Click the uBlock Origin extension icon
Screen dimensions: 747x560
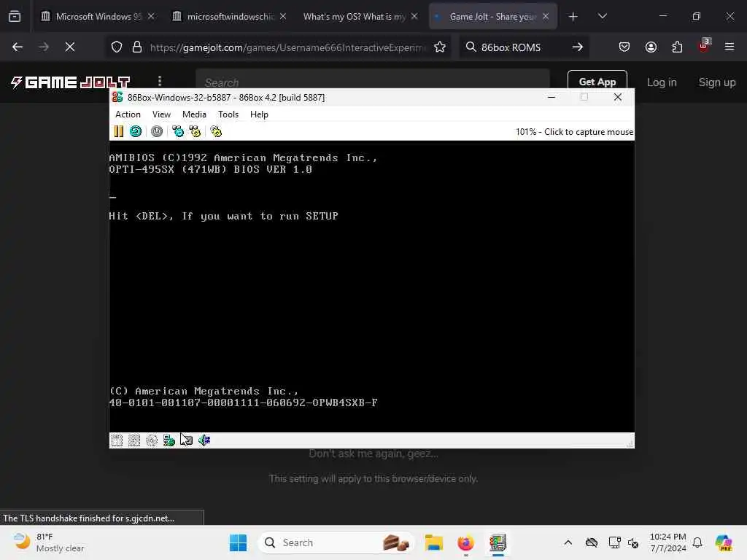click(x=704, y=46)
